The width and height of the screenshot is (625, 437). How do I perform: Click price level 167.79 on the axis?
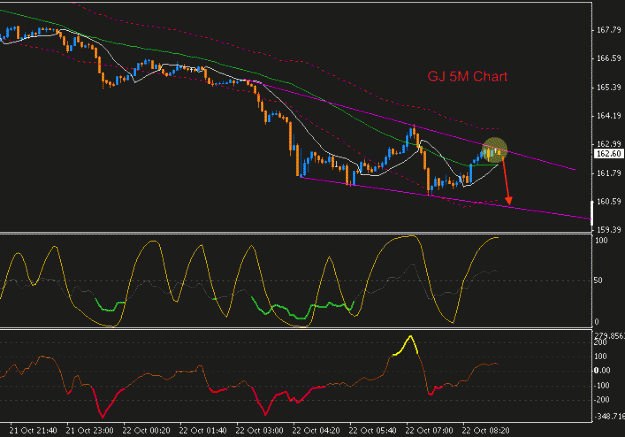[609, 30]
